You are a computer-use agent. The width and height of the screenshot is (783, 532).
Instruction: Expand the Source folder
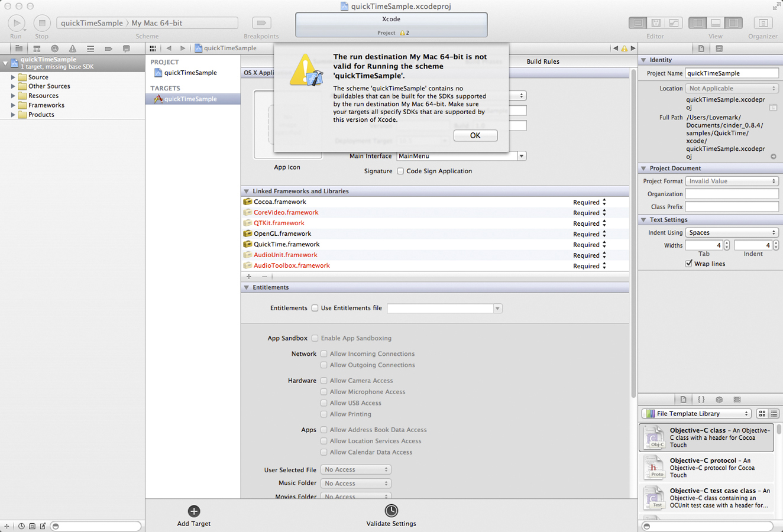(x=13, y=77)
